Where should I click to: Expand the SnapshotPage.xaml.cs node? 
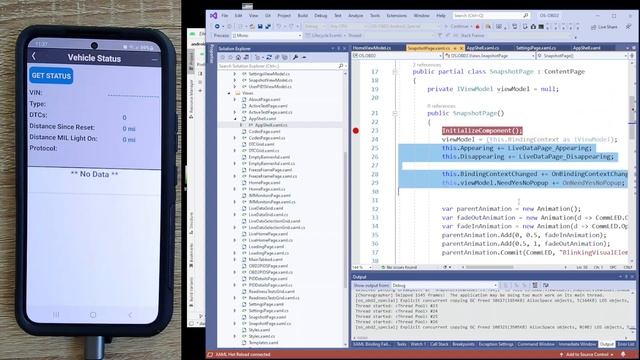[x=235, y=324]
